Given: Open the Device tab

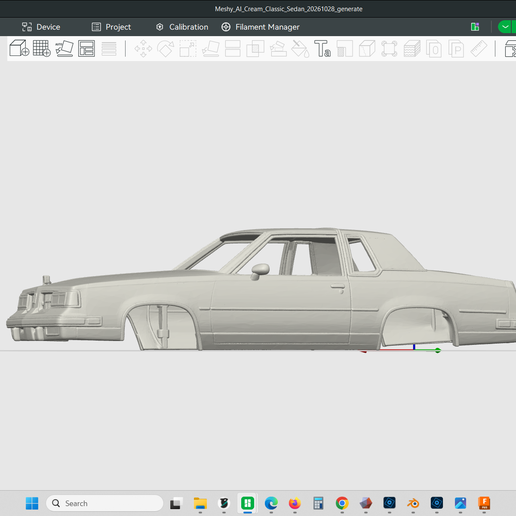Looking at the screenshot, I should pyautogui.click(x=41, y=27).
